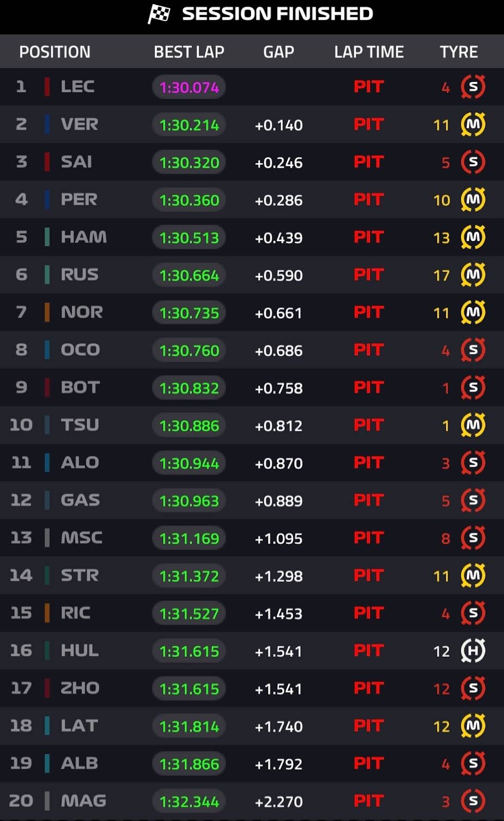Click Magnussen's soft tyre icon
The width and height of the screenshot is (504, 821).
click(x=473, y=801)
